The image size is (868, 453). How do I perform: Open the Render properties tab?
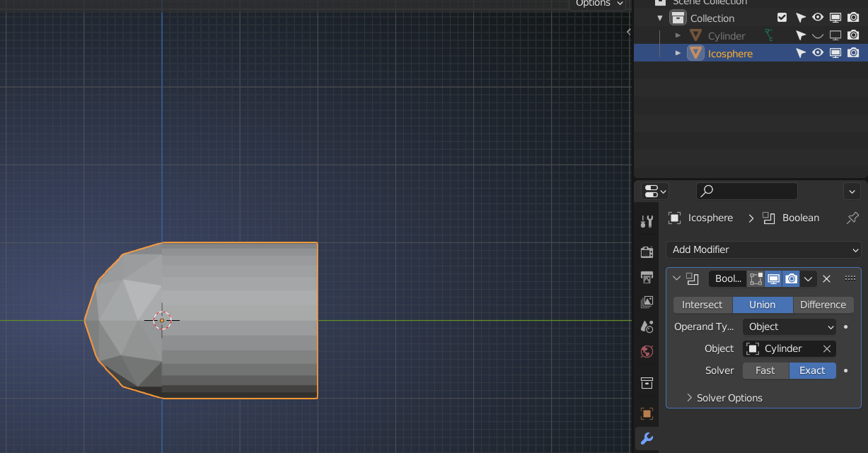(647, 252)
